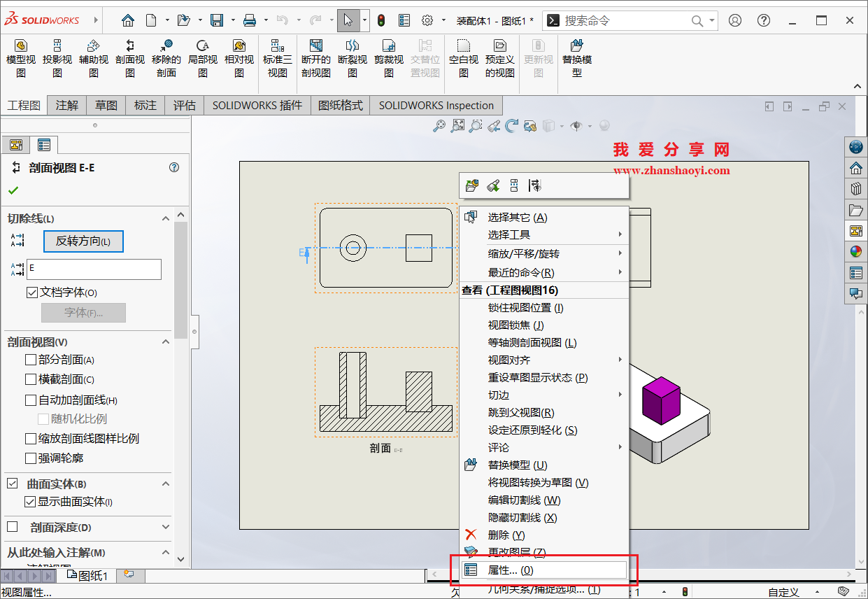Switch to PropertyManager tab icon
The height and width of the screenshot is (599, 868).
click(x=44, y=145)
